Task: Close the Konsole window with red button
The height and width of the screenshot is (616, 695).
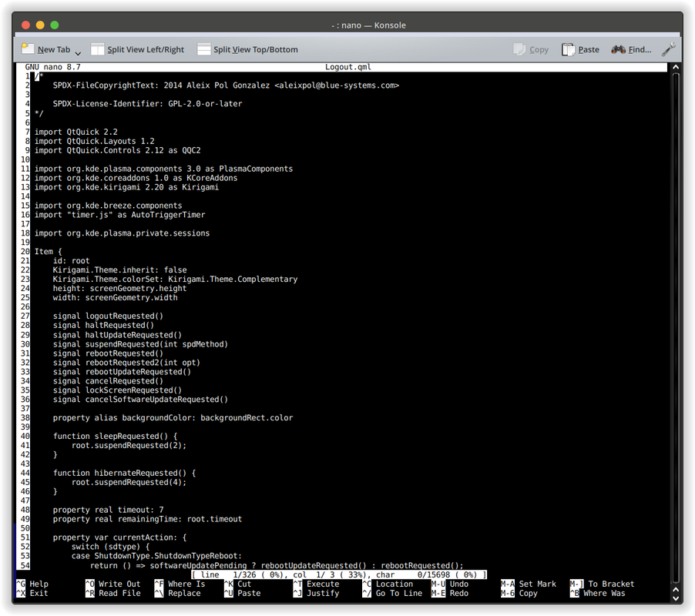Action: (25, 25)
